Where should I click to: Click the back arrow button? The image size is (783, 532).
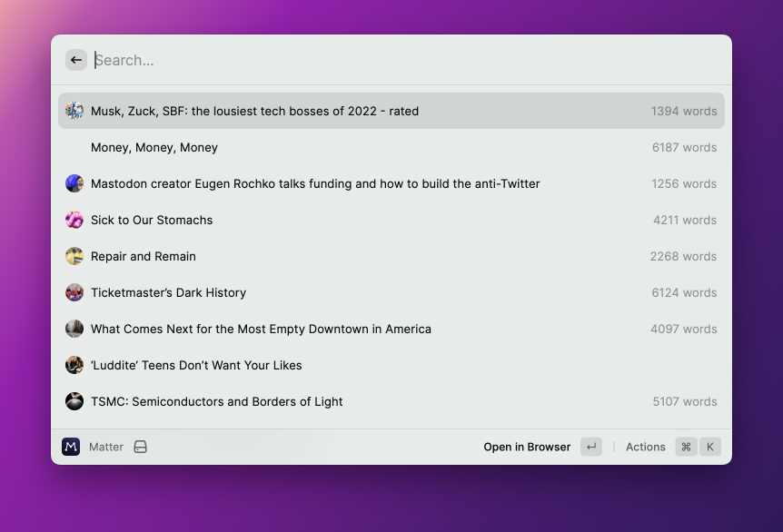76,60
